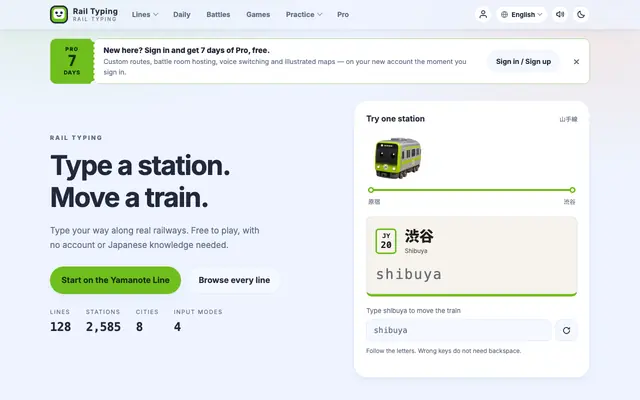Click the green Yamanote train image
The height and width of the screenshot is (400, 640).
(x=398, y=158)
